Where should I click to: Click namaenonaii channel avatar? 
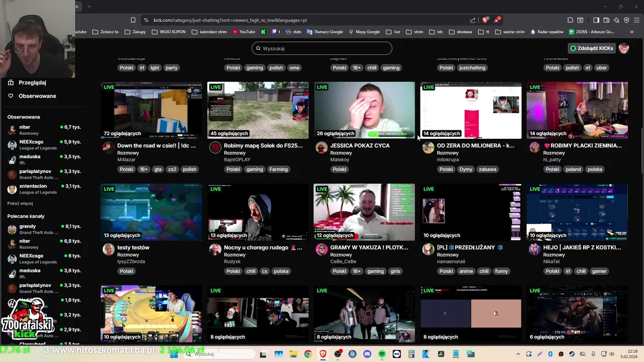click(428, 249)
